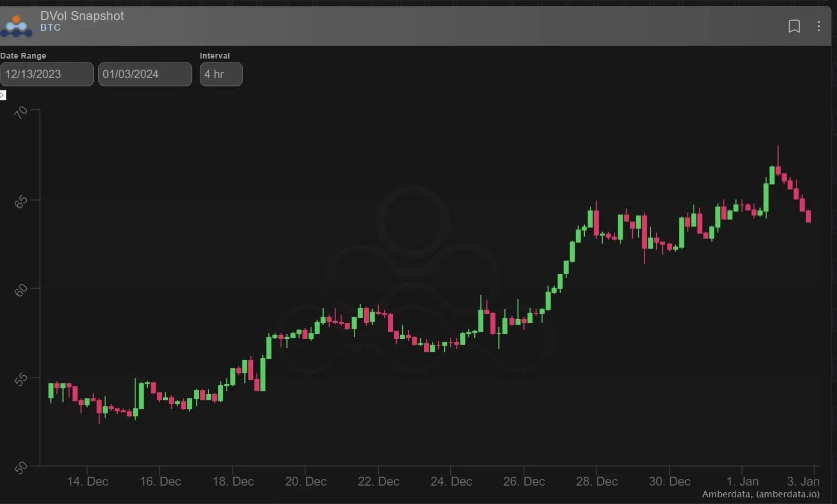Image resolution: width=837 pixels, height=504 pixels.
Task: Click the last red candle on 3. Jan
Action: (808, 216)
